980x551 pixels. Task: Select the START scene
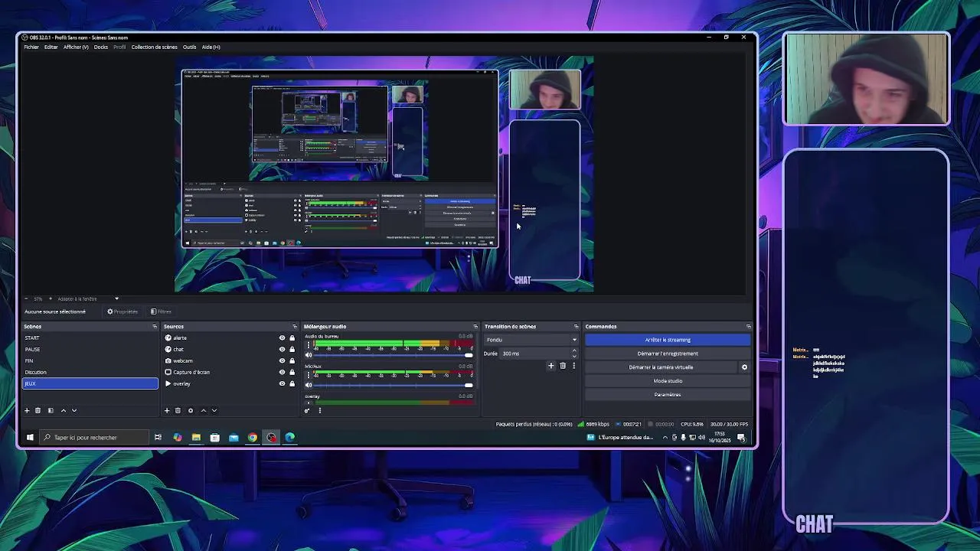90,338
